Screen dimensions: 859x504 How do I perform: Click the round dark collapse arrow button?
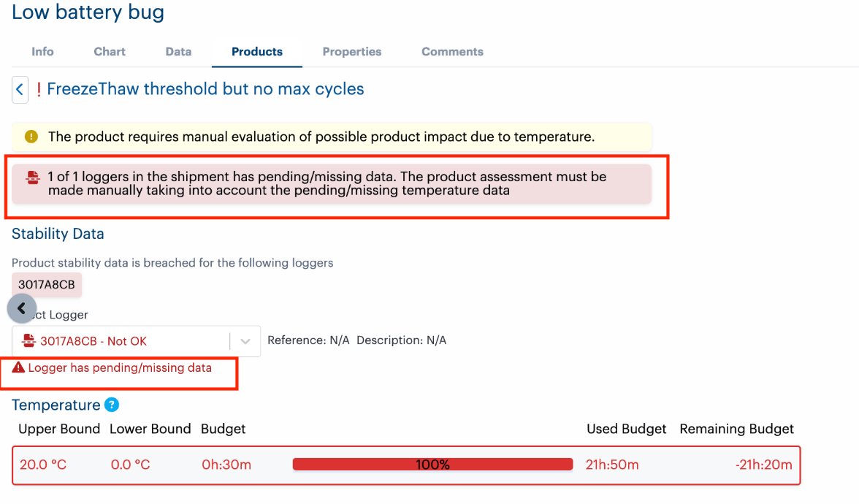pos(22,308)
